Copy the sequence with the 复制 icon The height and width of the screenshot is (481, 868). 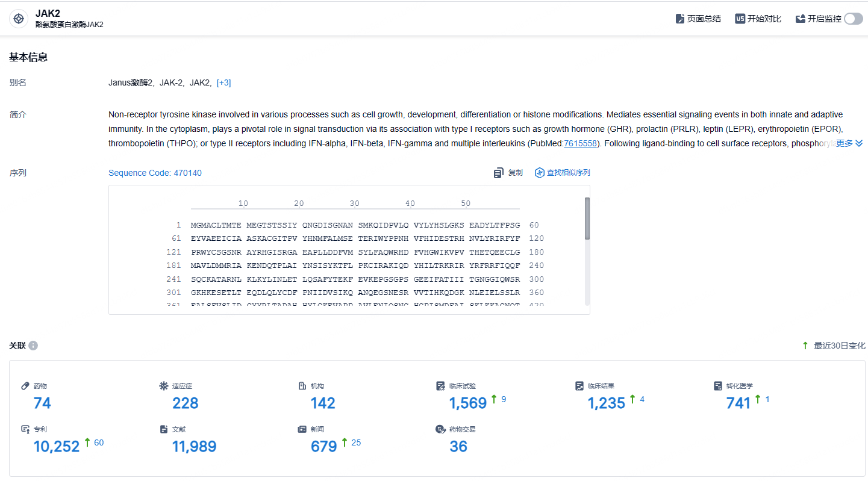(x=498, y=173)
